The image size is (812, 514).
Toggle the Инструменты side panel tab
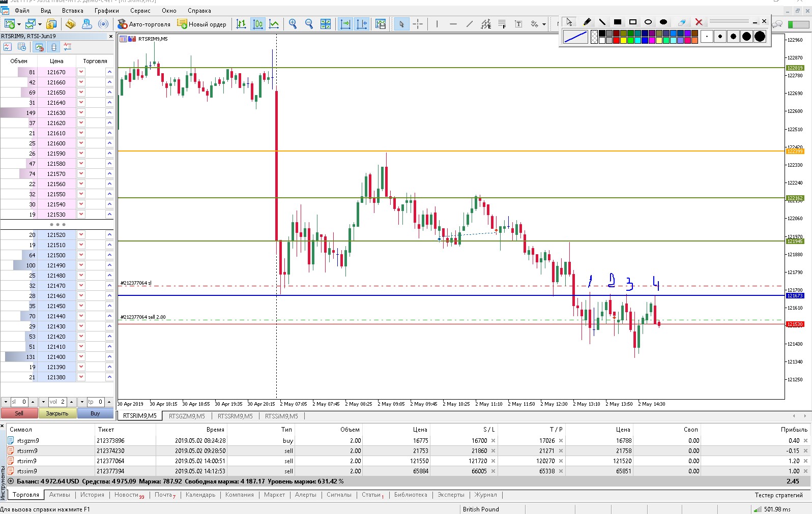3,482
